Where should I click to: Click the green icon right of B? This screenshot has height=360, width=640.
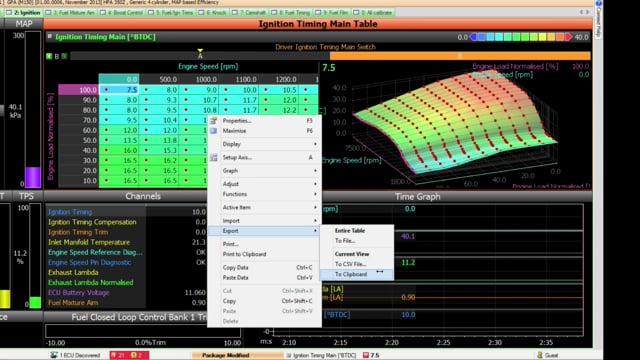pos(64,56)
